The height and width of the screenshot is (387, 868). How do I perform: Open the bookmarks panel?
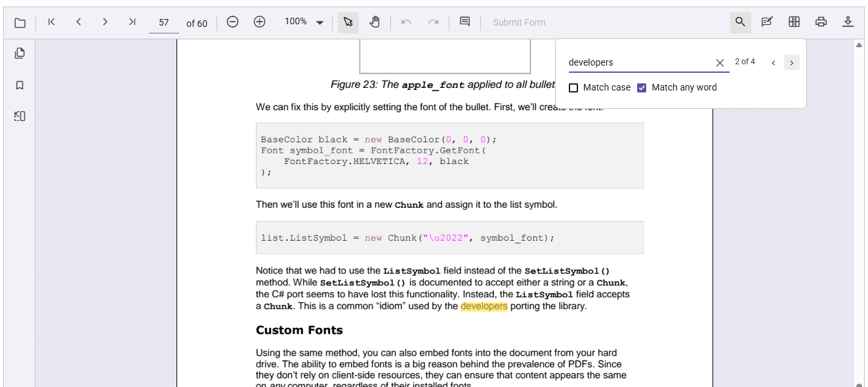click(x=20, y=85)
